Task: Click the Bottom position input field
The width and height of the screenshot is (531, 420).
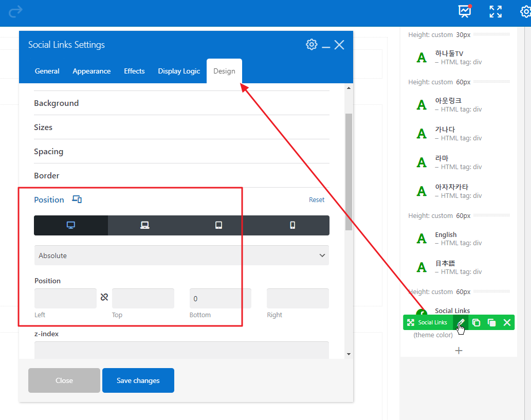Action: pyautogui.click(x=221, y=298)
